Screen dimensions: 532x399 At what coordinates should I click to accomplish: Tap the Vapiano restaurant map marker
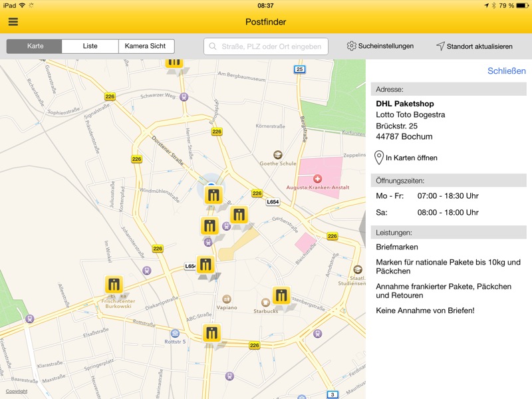(227, 299)
